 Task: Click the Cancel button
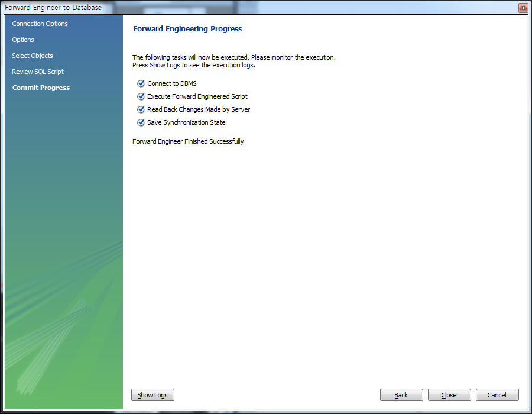(x=497, y=395)
